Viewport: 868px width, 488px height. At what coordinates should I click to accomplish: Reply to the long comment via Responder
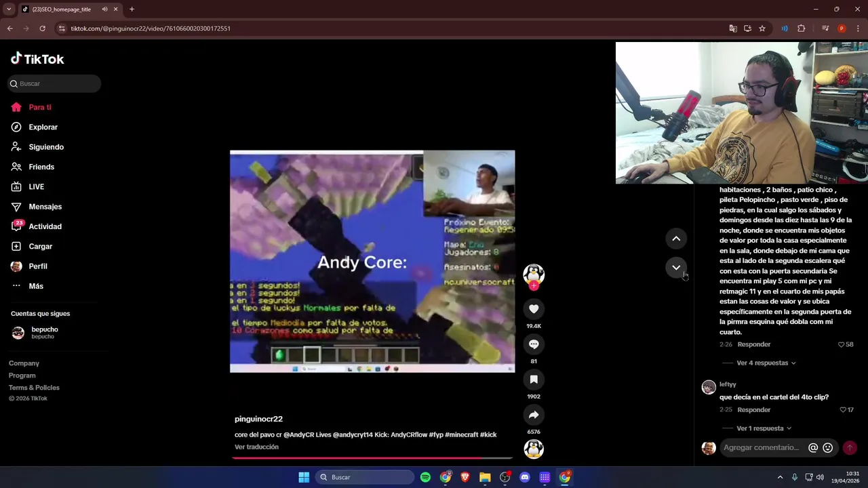pyautogui.click(x=754, y=344)
